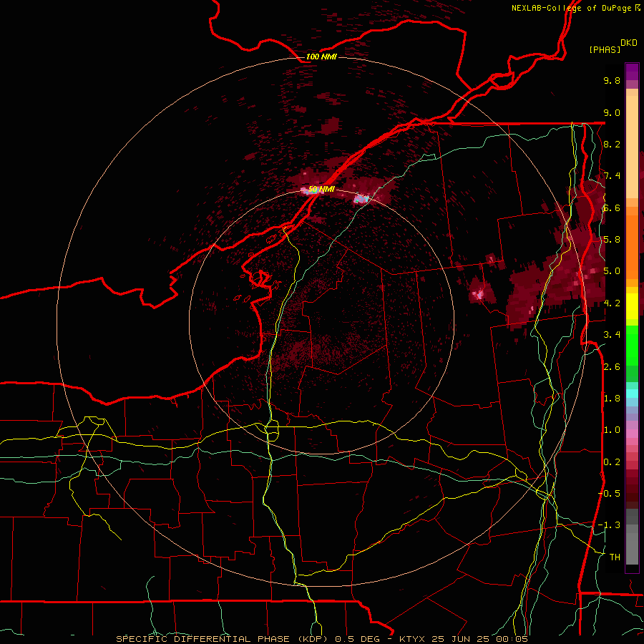Click the 1.8 scale label

612,399
